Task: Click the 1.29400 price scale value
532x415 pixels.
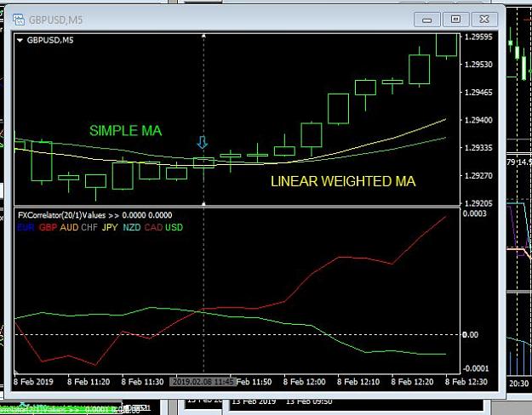Action: click(478, 120)
